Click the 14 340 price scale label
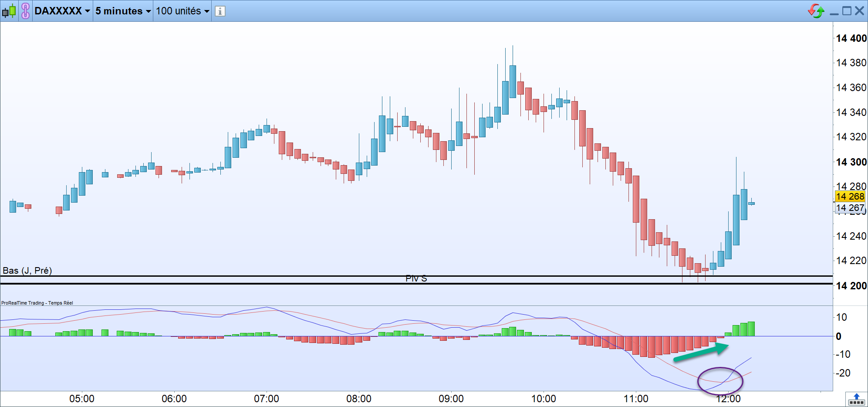The image size is (868, 407). [x=851, y=112]
